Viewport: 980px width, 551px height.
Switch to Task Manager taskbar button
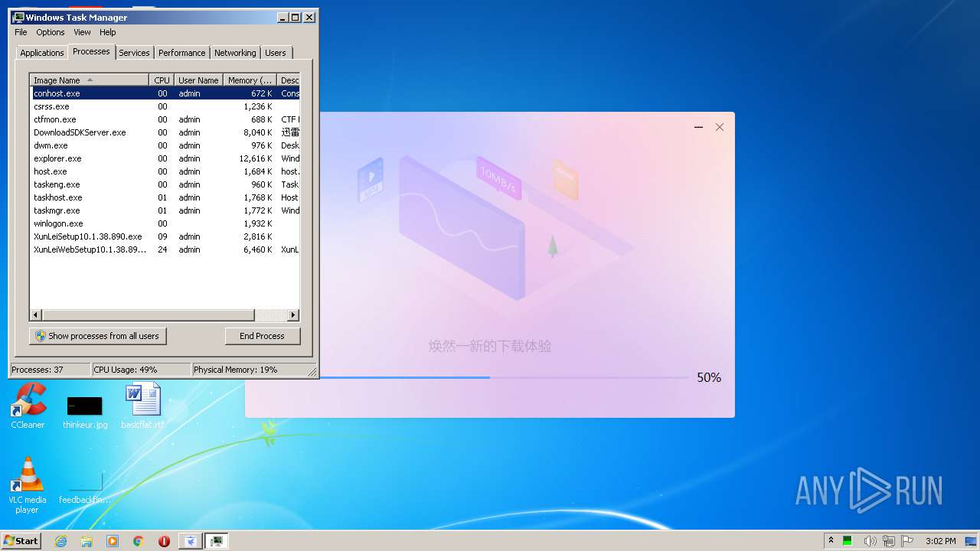coord(217,541)
